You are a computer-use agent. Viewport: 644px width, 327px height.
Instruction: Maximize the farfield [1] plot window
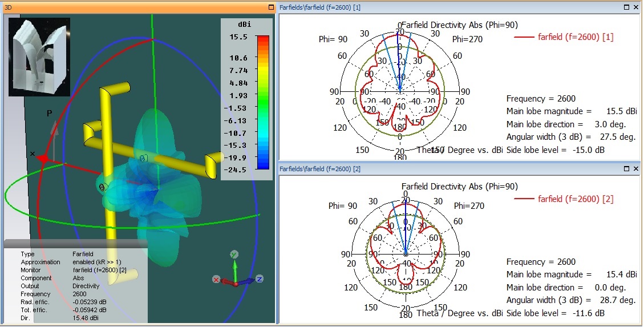[626, 7]
